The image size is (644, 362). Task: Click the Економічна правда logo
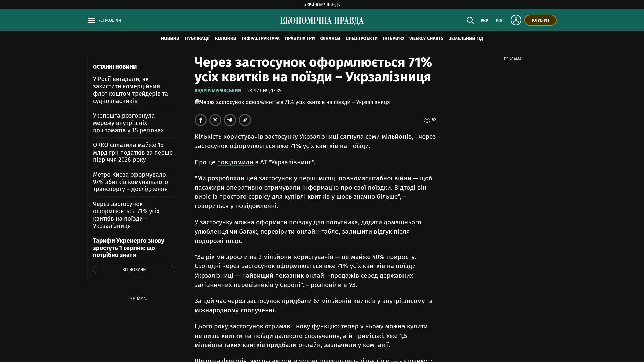click(322, 21)
